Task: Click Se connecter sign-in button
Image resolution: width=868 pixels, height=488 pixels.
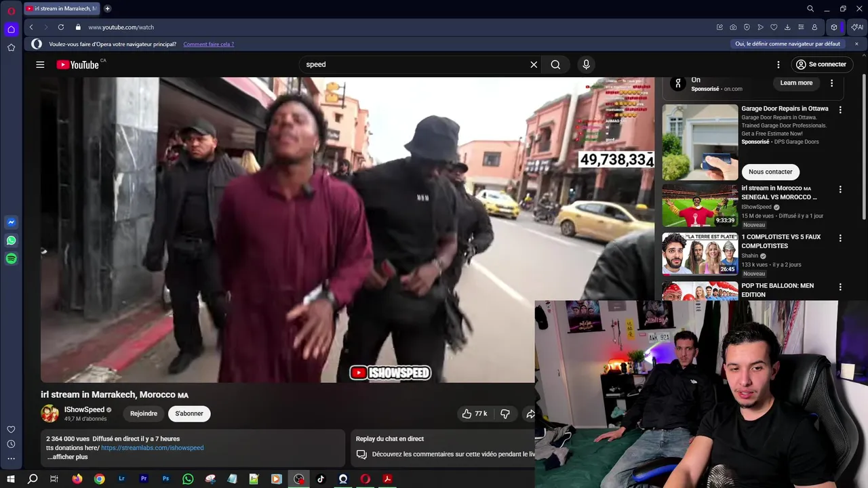Action: tap(821, 64)
